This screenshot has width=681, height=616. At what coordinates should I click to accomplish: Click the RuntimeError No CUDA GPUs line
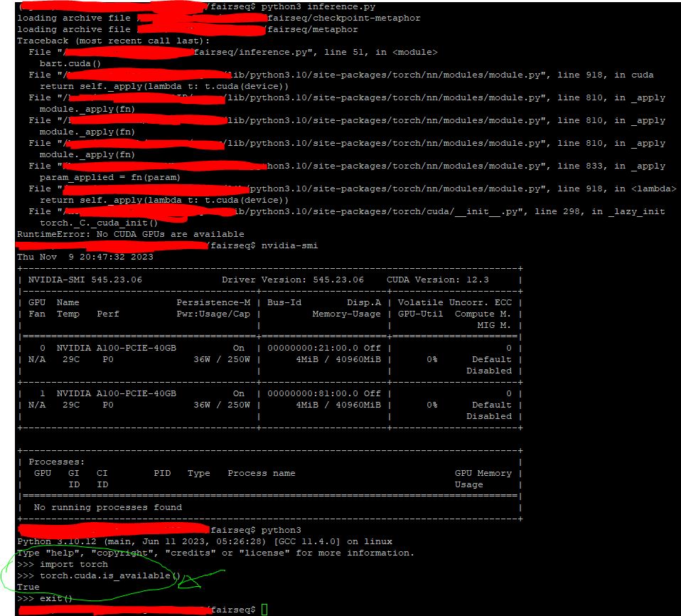pyautogui.click(x=131, y=234)
